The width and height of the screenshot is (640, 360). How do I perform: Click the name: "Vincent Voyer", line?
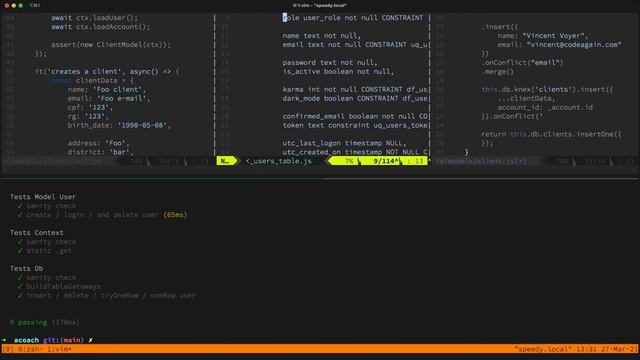pyautogui.click(x=543, y=36)
